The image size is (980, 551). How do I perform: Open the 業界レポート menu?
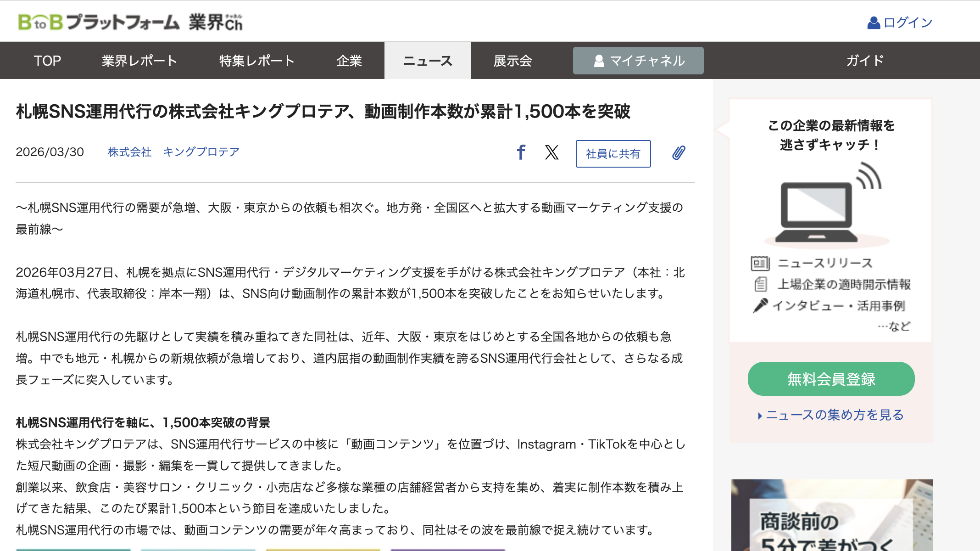[x=139, y=61]
